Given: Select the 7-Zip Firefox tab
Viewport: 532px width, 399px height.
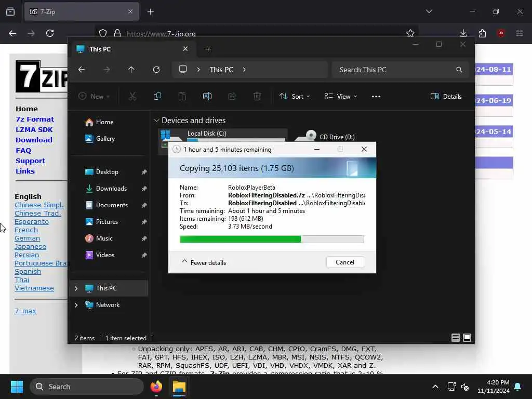Looking at the screenshot, I should pyautogui.click(x=82, y=11).
